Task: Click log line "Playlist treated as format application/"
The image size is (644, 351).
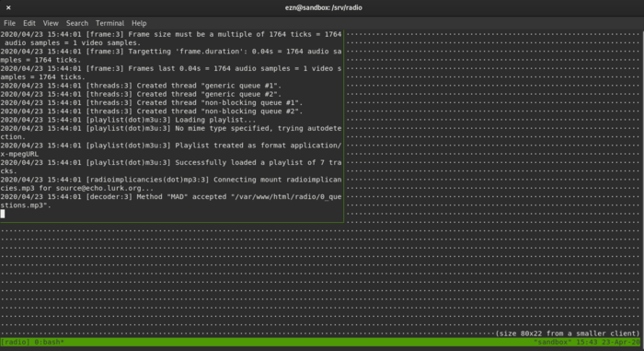Action: tap(171, 146)
